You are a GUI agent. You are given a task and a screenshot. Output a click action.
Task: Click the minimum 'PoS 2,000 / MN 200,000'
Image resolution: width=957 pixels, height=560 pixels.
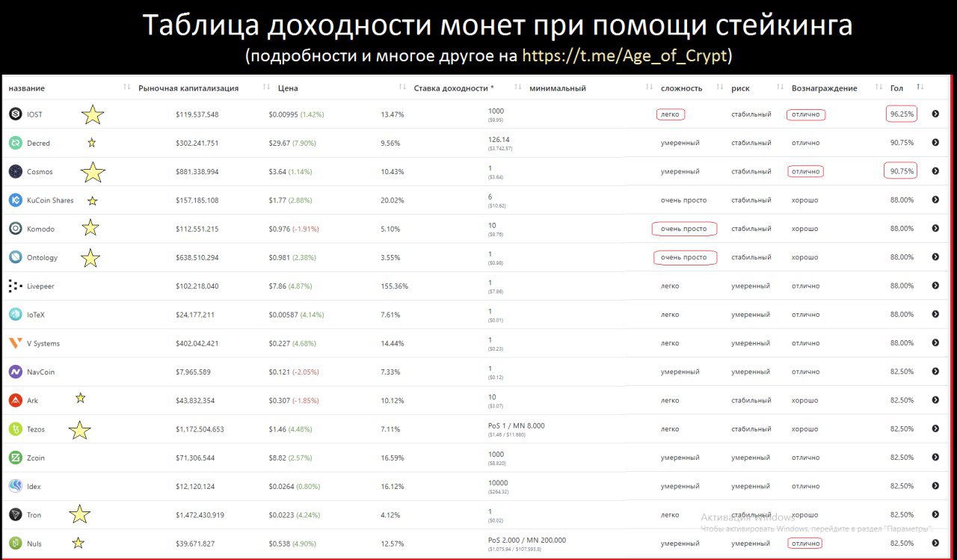click(527, 540)
